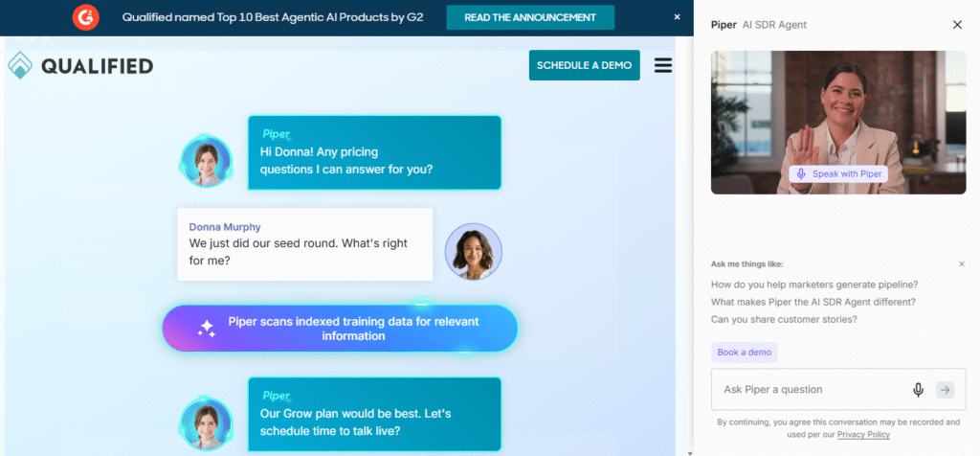Dismiss the announcement banner with X
The height and width of the screenshot is (456, 980).
(678, 17)
